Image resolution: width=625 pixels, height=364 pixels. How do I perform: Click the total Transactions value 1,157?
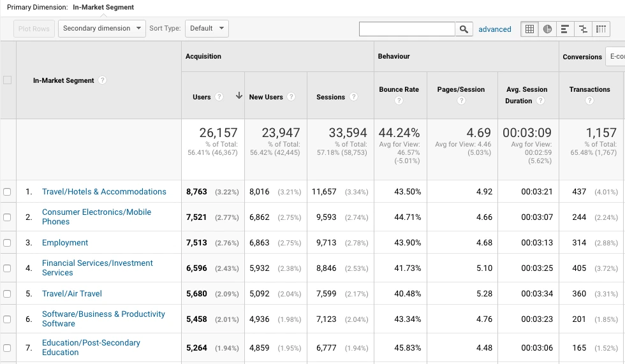click(x=601, y=133)
